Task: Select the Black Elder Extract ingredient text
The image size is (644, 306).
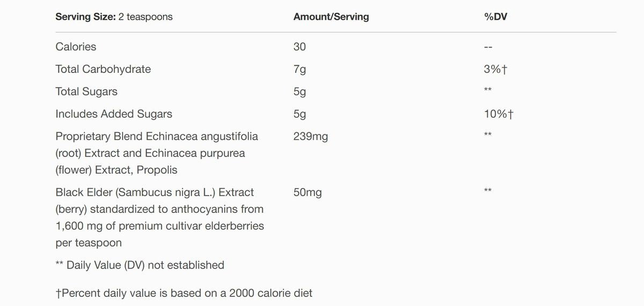Action: point(160,218)
